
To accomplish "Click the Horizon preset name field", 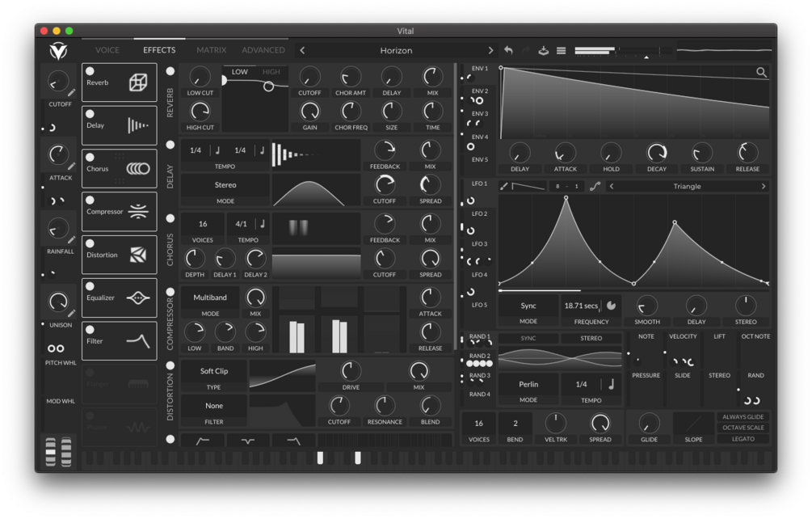I will (x=396, y=49).
